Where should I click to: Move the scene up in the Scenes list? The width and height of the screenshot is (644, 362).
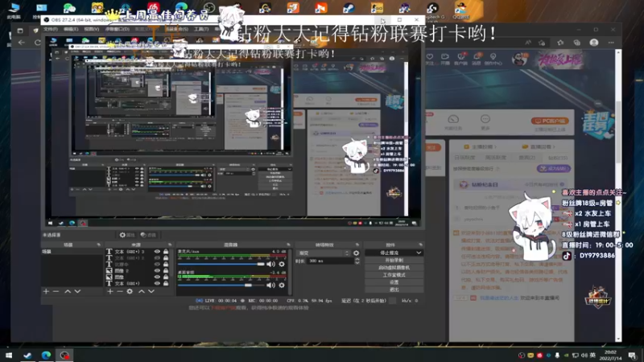pyautogui.click(x=68, y=291)
